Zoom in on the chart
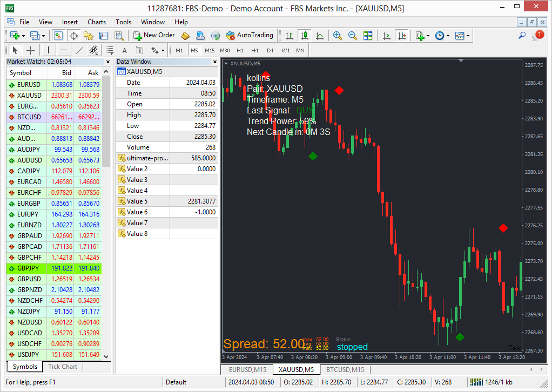This screenshot has width=552, height=392. (x=337, y=36)
